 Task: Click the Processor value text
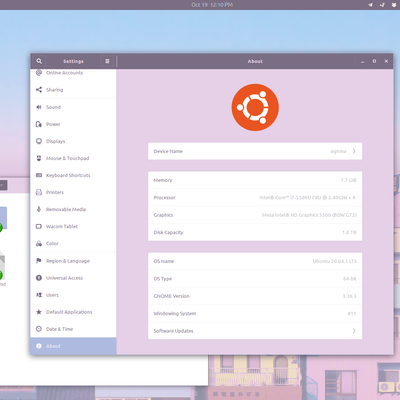(307, 197)
